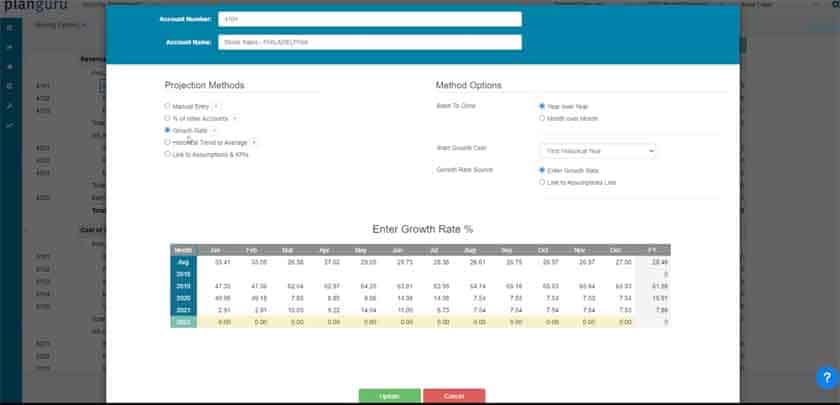Click the Oct cell in the 2022 row
This screenshot has width=840, height=405.
[x=545, y=322]
